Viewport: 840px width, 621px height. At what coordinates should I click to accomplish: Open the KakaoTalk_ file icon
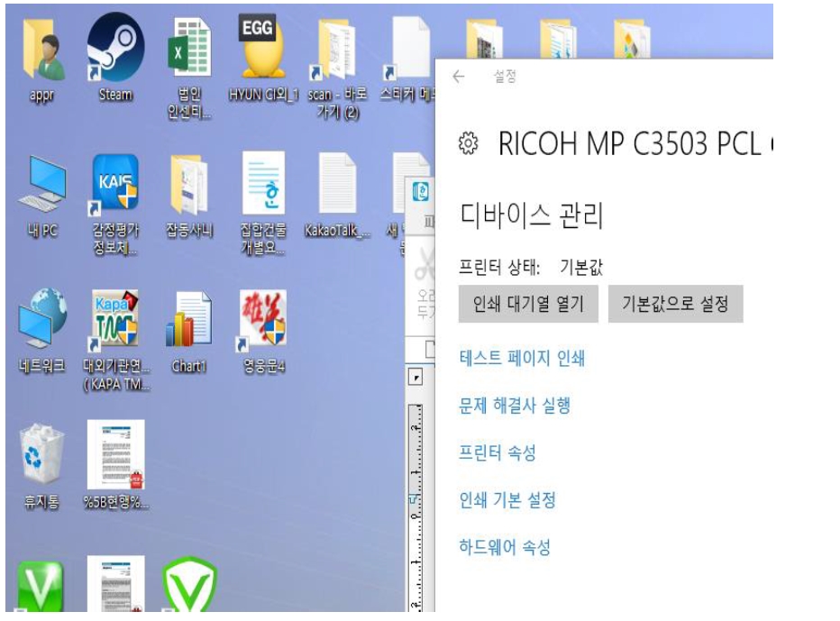[x=337, y=183]
